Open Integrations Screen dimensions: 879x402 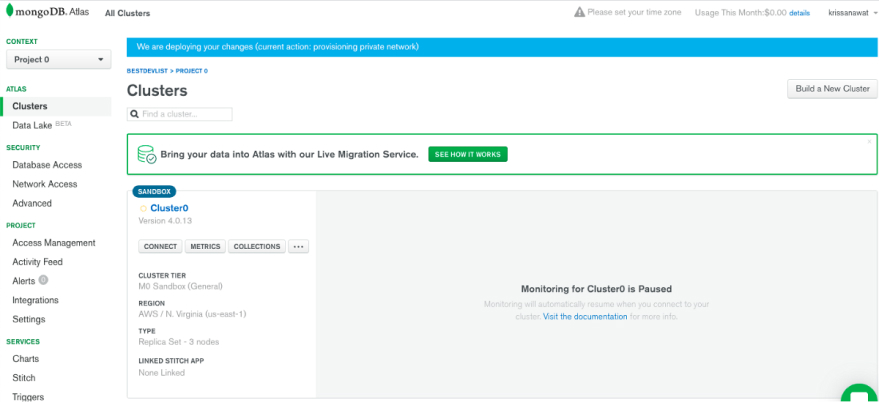[x=35, y=300]
